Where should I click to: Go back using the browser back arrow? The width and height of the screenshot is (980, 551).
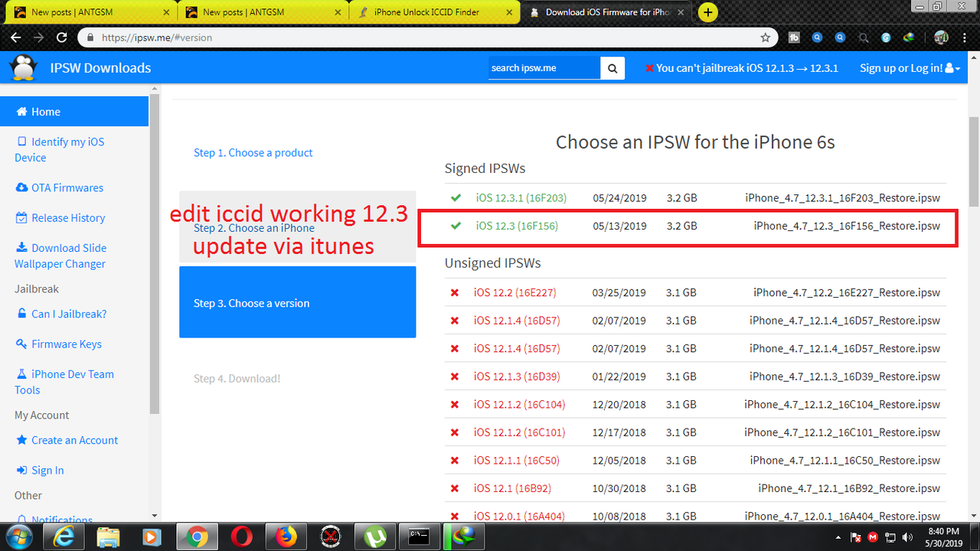pyautogui.click(x=15, y=37)
